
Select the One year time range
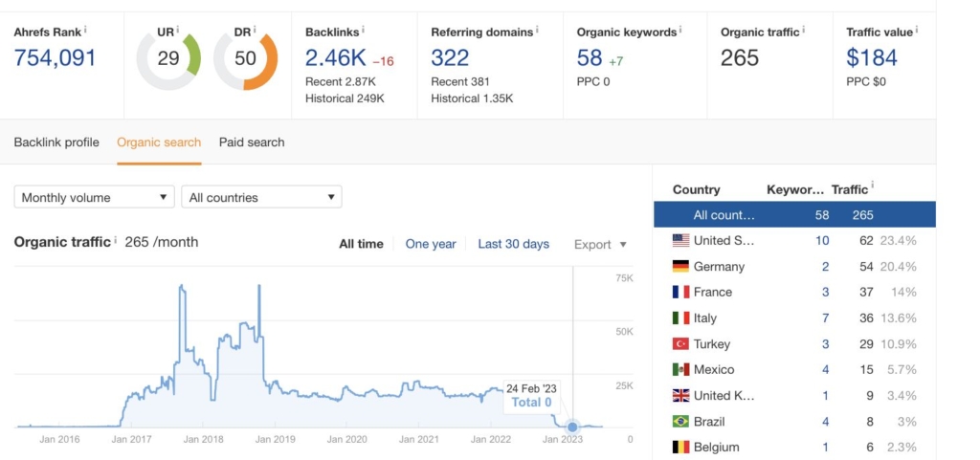tap(431, 244)
